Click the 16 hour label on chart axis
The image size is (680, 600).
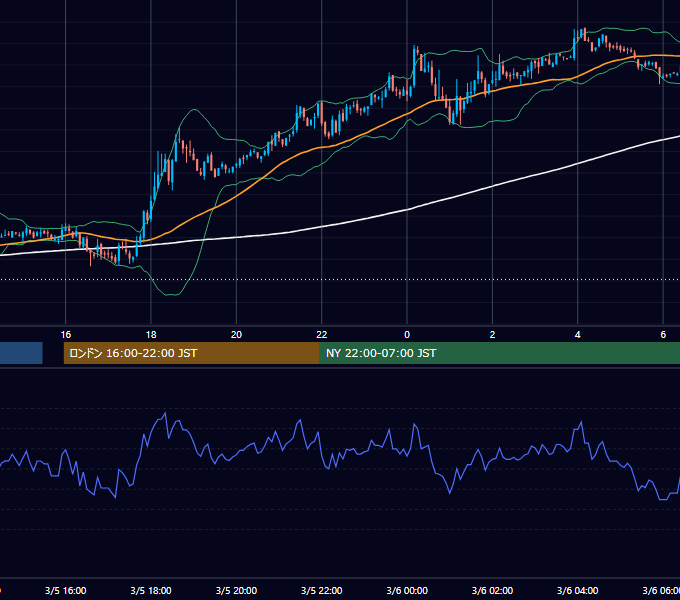[x=65, y=335]
